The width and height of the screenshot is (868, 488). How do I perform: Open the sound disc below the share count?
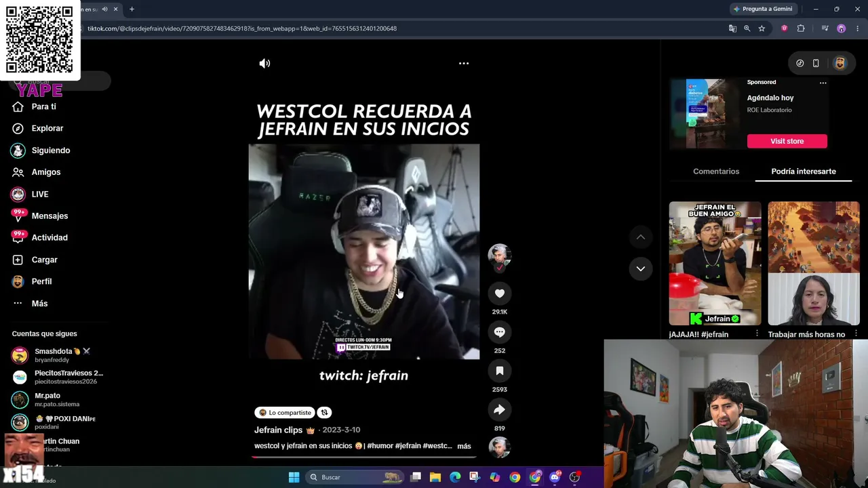pyautogui.click(x=500, y=447)
